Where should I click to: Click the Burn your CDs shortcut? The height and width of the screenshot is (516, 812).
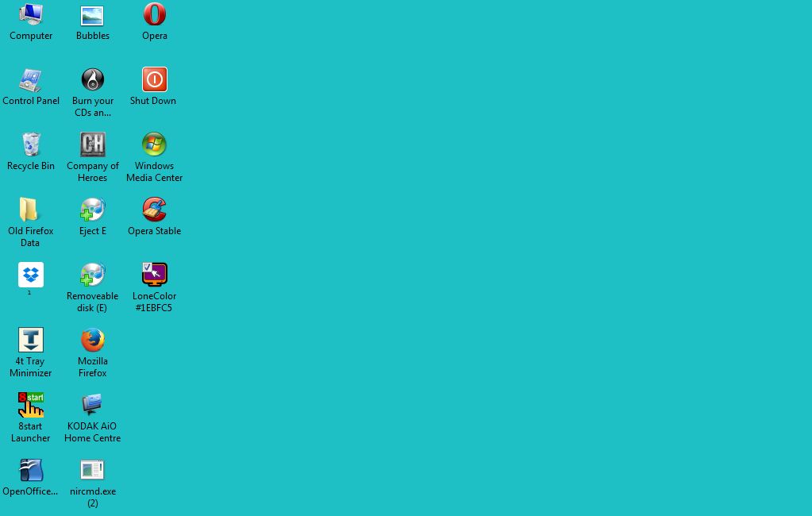(x=92, y=79)
